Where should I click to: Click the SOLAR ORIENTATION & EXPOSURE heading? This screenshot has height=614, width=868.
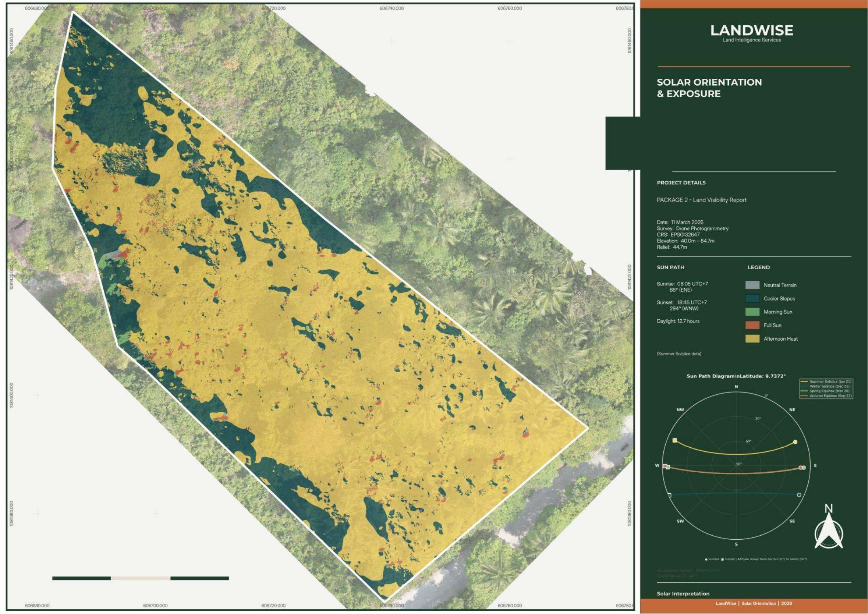point(709,88)
